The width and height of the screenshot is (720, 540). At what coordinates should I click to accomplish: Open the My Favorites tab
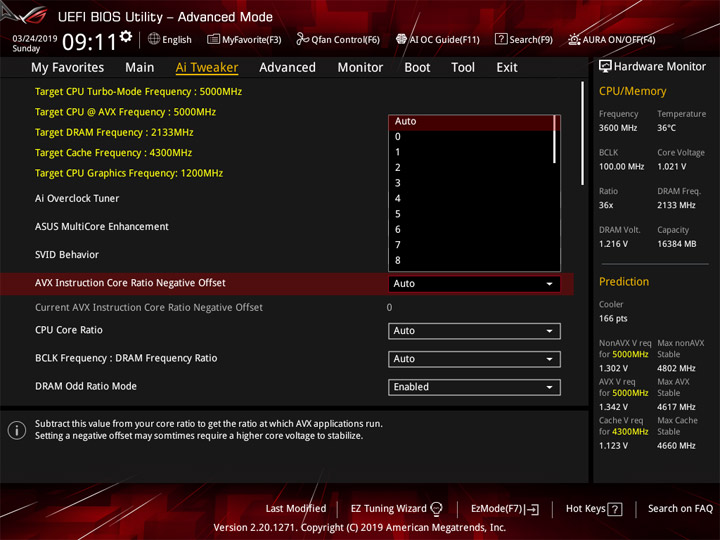(x=68, y=68)
